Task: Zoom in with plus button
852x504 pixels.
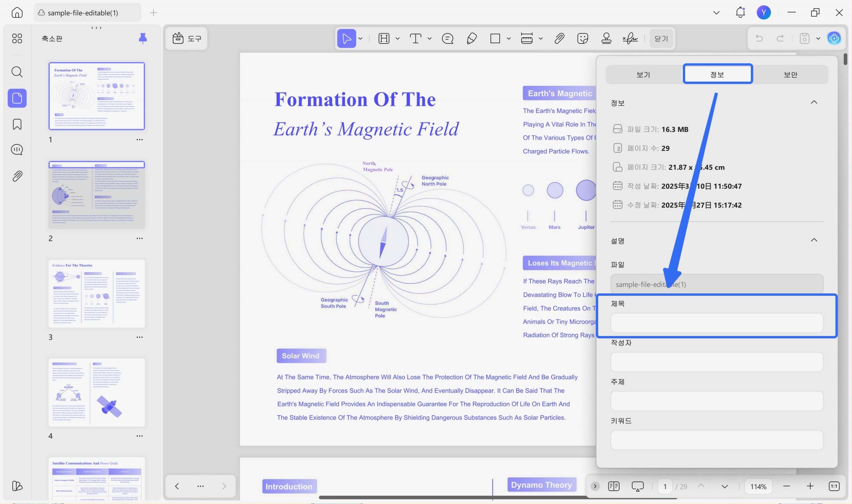Action: pyautogui.click(x=810, y=486)
